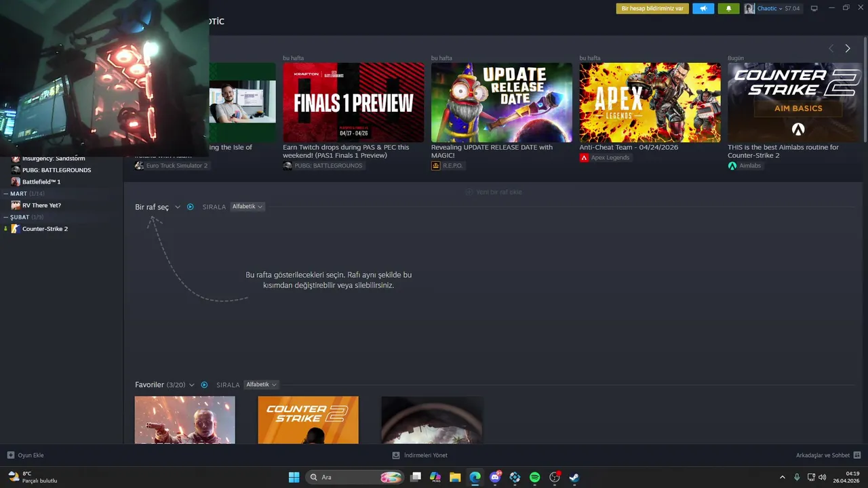868x488 pixels.
Task: Click the play icon next to Bir raf seç
Action: (191, 207)
